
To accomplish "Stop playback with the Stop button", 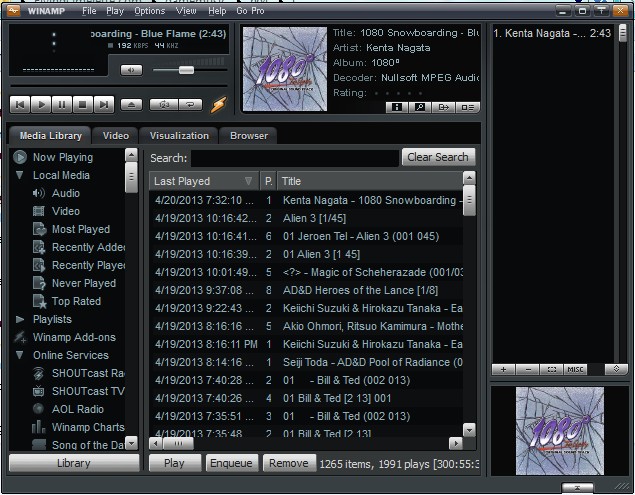I will coord(83,105).
